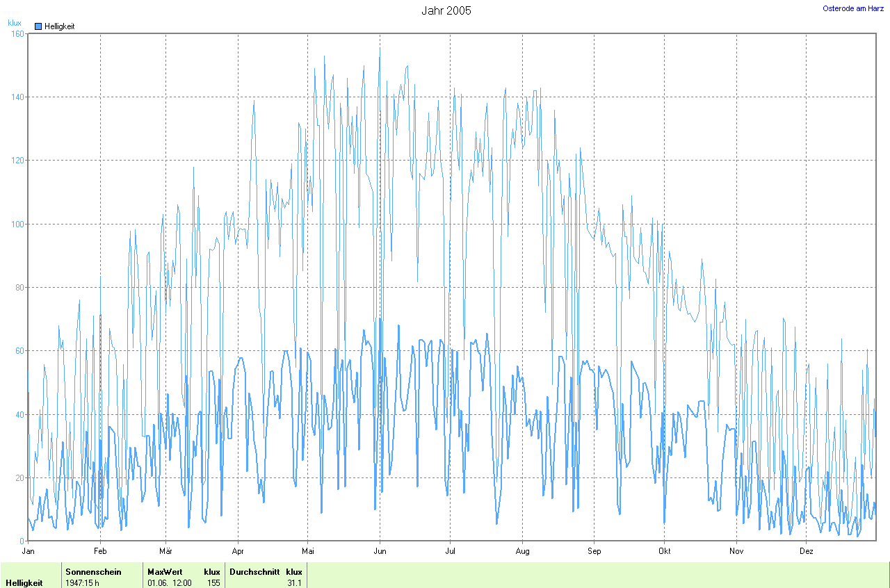This screenshot has width=890, height=588.
Task: Select the Helligkeit row label in the summary table
Action: [24, 582]
